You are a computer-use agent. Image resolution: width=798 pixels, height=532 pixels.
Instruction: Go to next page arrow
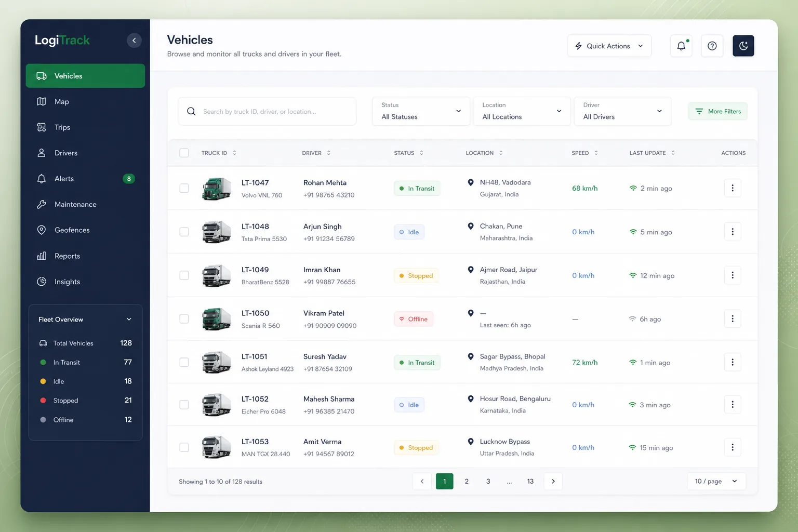point(553,481)
